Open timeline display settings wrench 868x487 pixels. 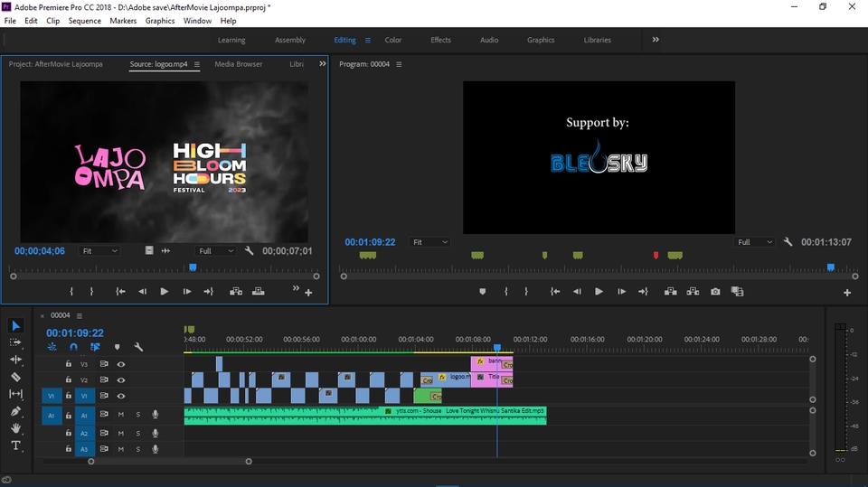[138, 347]
